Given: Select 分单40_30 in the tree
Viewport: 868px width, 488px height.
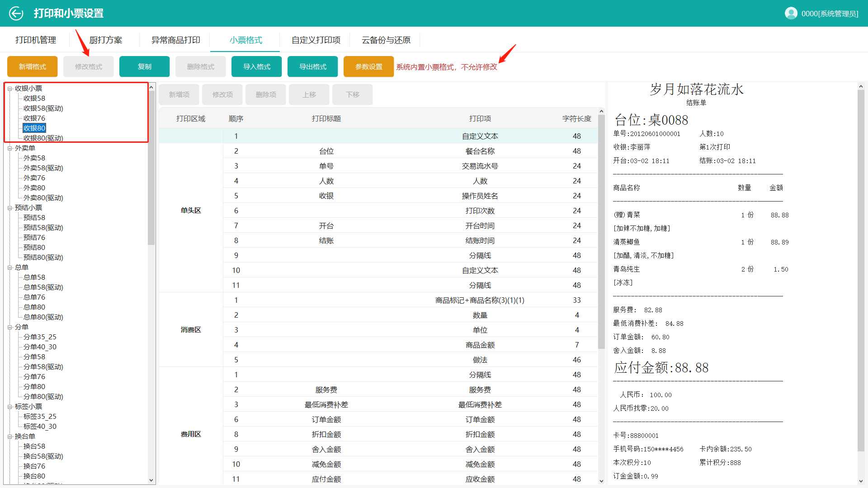Looking at the screenshot, I should click(x=40, y=347).
